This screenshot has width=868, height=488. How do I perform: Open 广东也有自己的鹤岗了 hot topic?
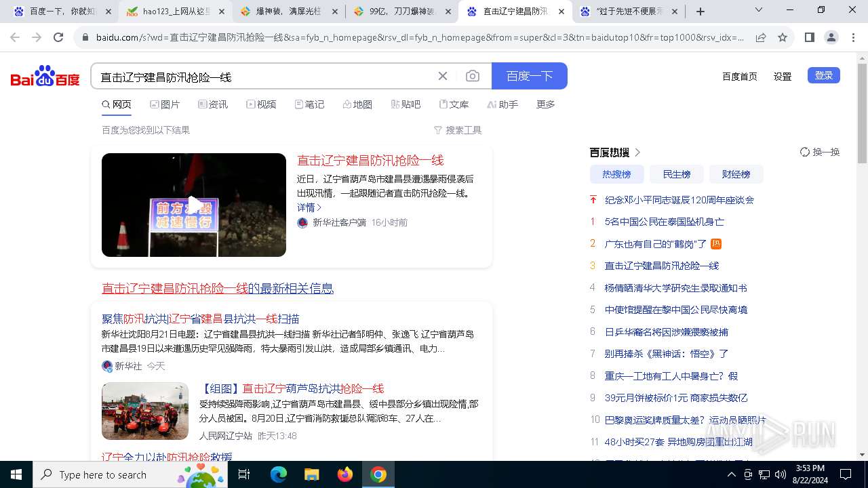[x=656, y=243]
